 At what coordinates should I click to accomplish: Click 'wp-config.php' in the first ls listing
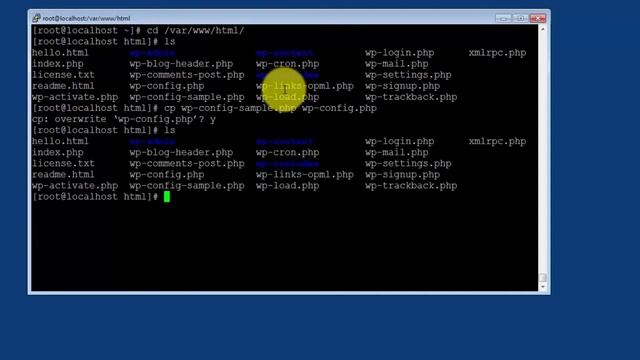point(167,86)
